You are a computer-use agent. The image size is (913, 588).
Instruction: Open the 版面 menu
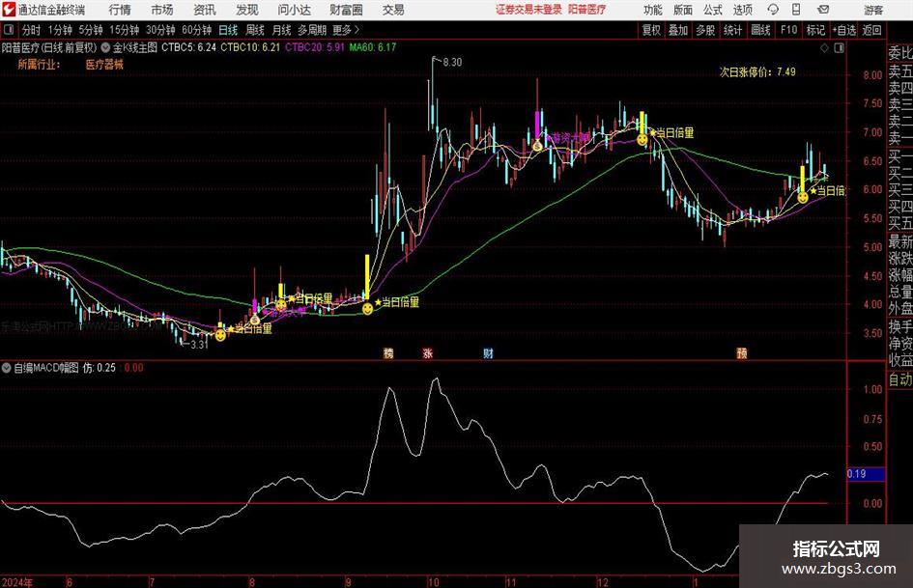[682, 10]
